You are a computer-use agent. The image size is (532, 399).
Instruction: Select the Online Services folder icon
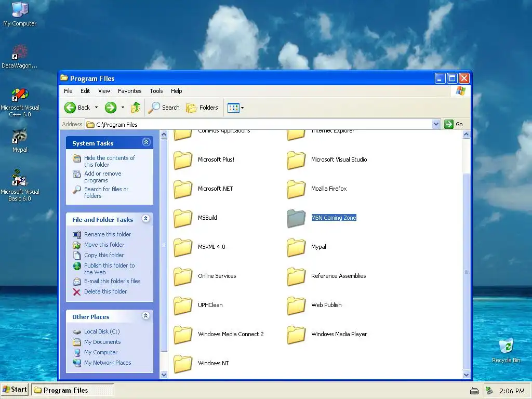pyautogui.click(x=183, y=276)
